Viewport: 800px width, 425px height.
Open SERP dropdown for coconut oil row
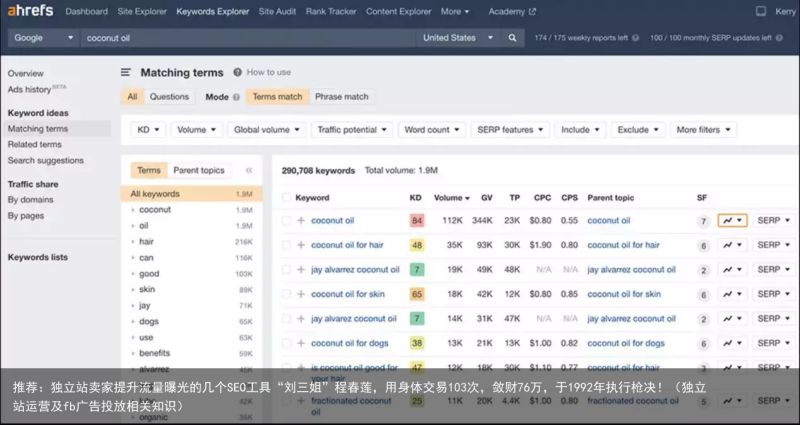[773, 220]
